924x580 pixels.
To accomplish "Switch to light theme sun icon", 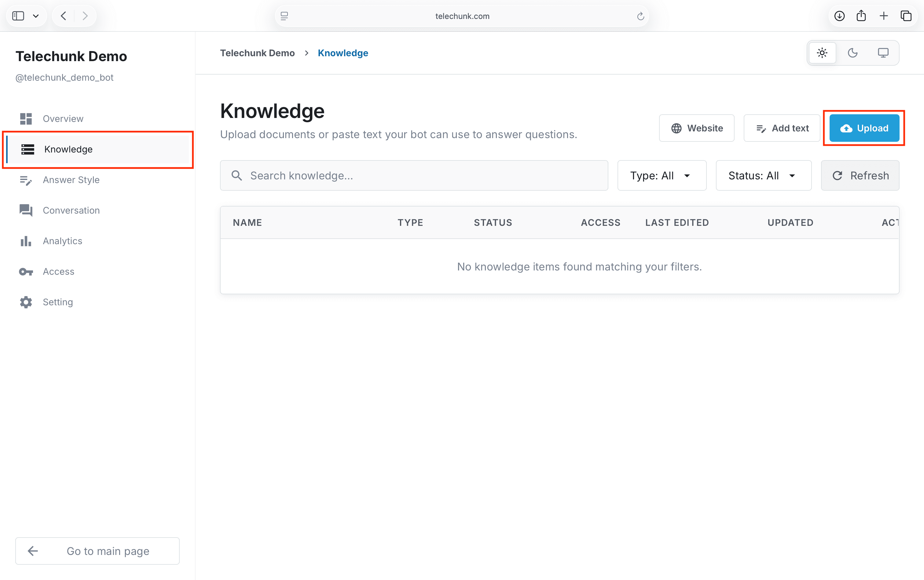I will (x=822, y=53).
